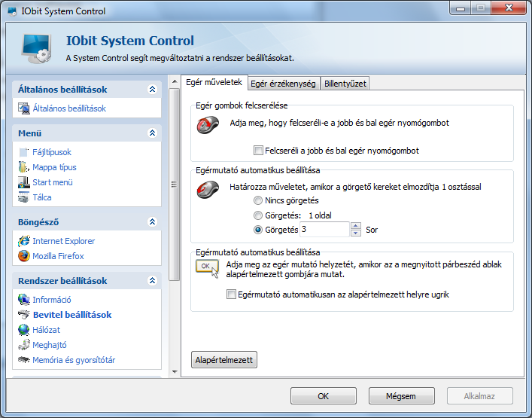Click the Mappa típus folder icon

coord(24,167)
